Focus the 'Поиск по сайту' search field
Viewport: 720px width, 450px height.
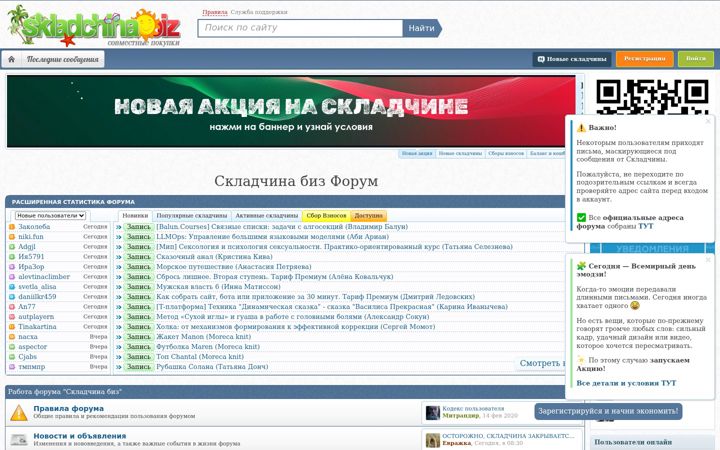click(300, 28)
